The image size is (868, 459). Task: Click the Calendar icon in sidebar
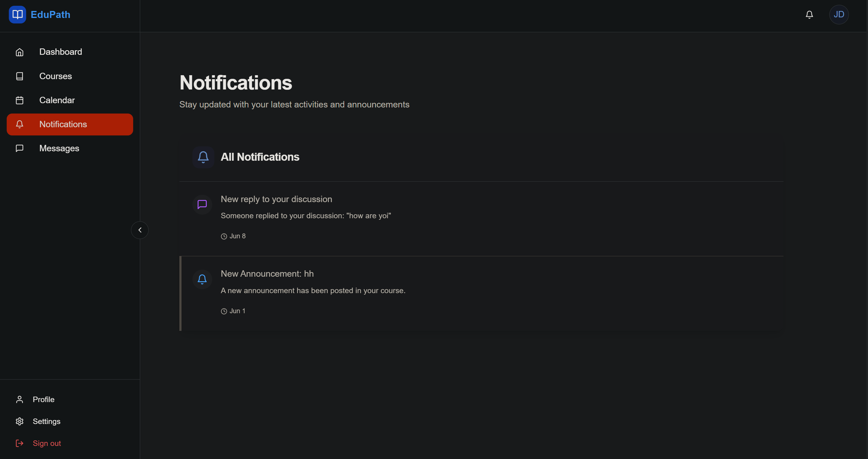click(x=19, y=100)
